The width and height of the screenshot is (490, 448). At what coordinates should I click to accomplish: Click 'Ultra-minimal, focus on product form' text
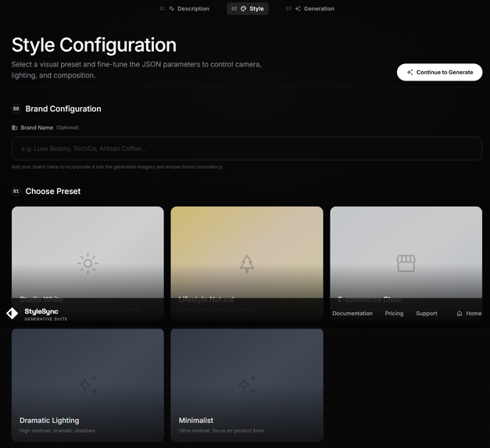221,431
